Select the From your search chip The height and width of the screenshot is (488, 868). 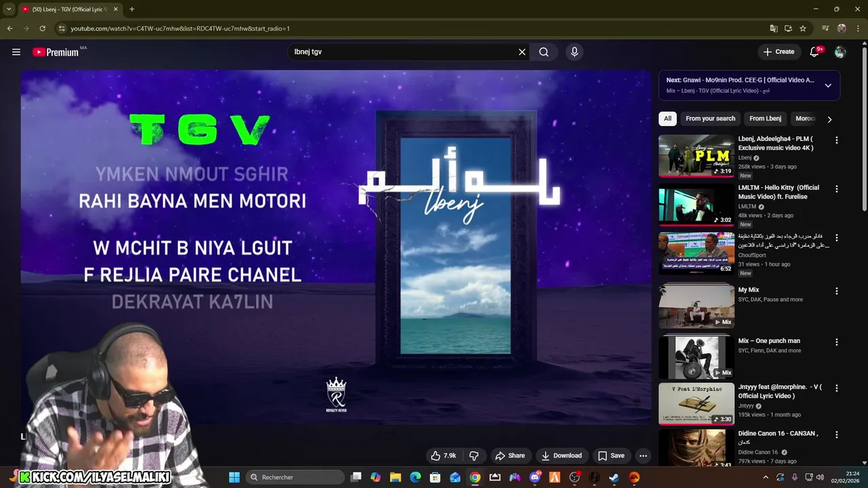[x=710, y=119]
